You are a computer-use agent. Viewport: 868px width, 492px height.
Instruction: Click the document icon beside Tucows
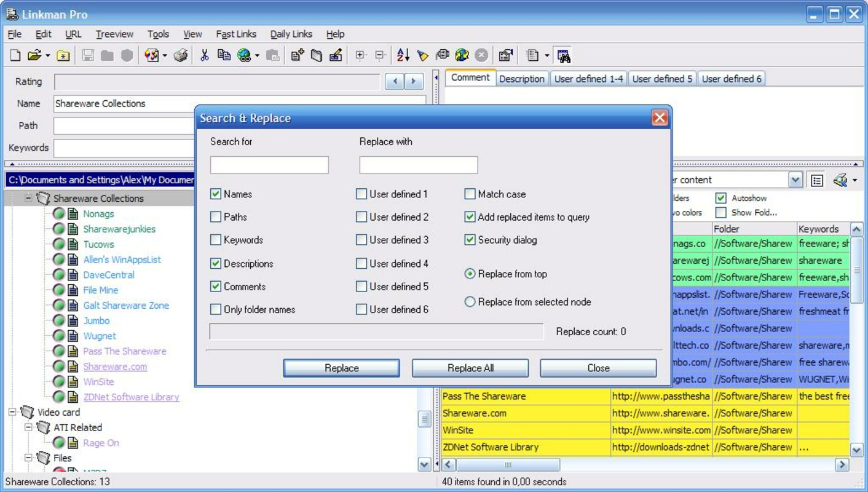coord(73,244)
